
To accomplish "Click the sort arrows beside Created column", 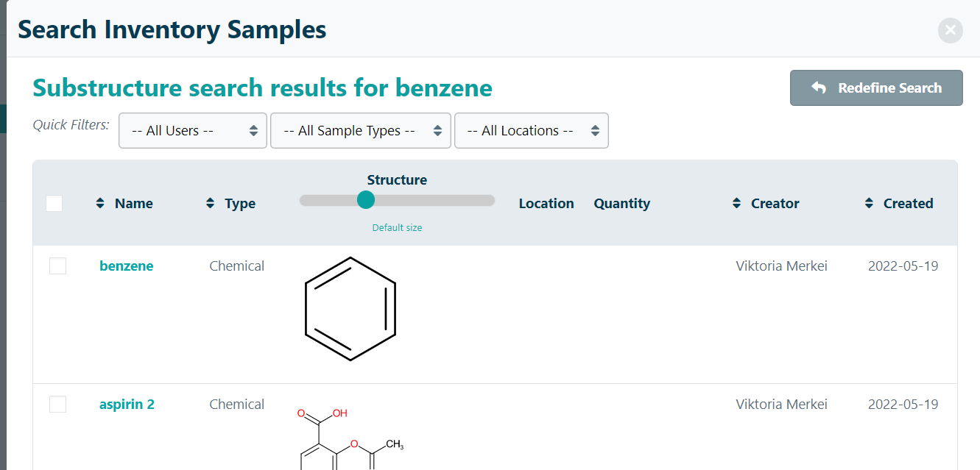I will pos(869,204).
